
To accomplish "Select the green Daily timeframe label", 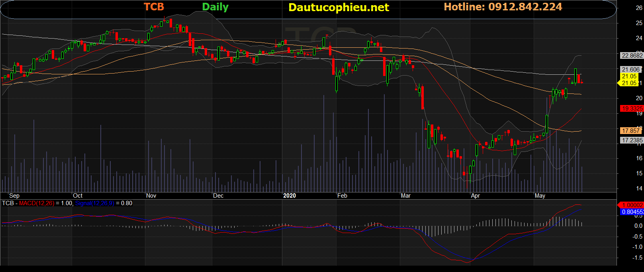I will tap(215, 7).
